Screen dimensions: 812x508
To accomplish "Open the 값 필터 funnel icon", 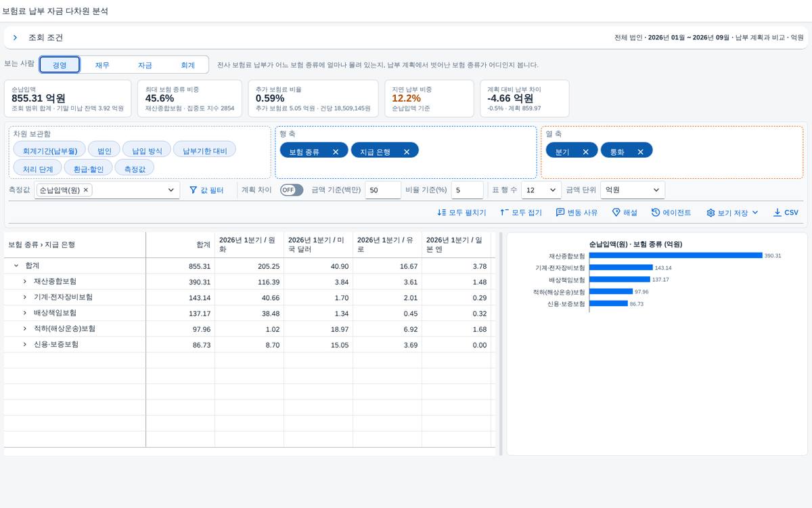I will [193, 190].
